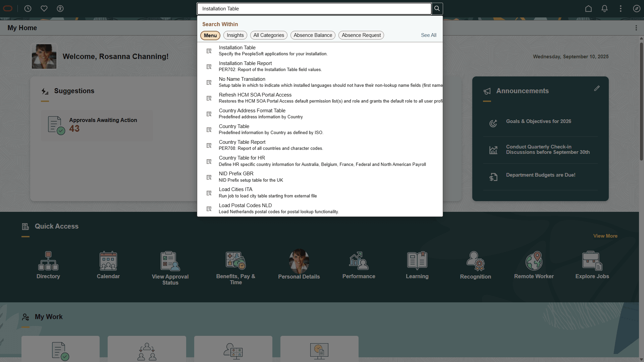Open Country Address Format Table result
This screenshot has height=362, width=644.
tap(320, 114)
